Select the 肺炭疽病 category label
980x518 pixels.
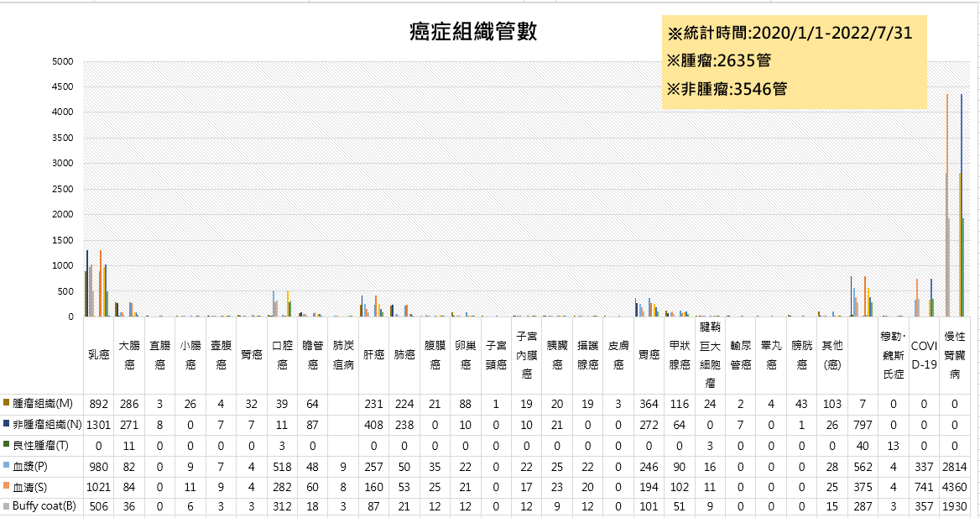pos(343,355)
